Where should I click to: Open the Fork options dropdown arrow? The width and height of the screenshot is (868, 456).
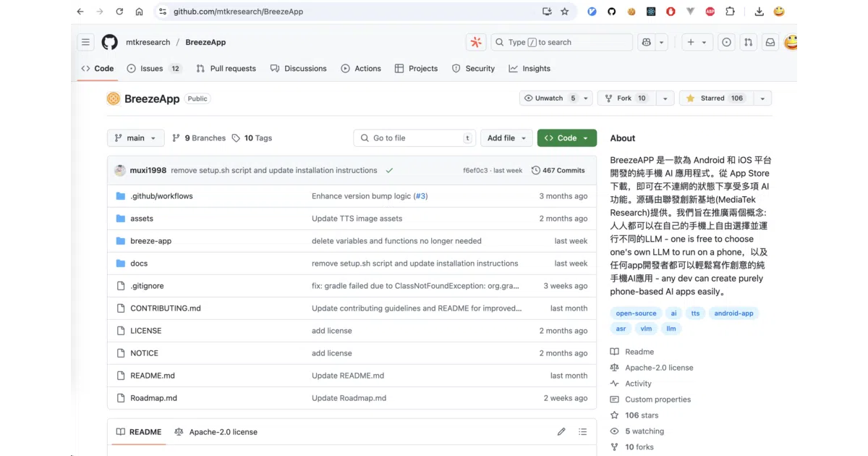[x=665, y=98]
